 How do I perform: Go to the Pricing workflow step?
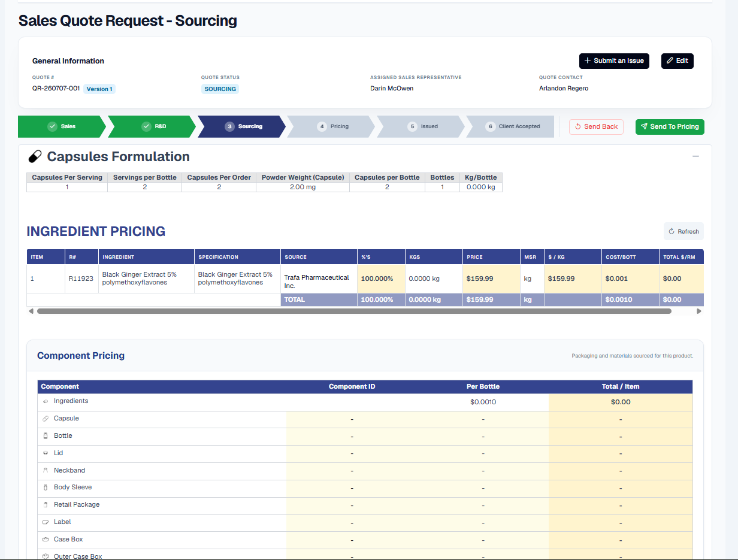tap(331, 126)
